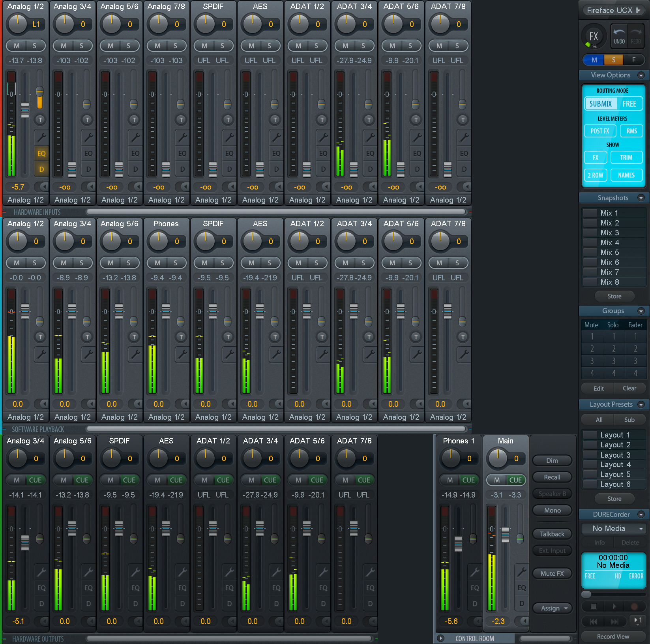Click the Control Room collapse arrow icon

point(441,638)
